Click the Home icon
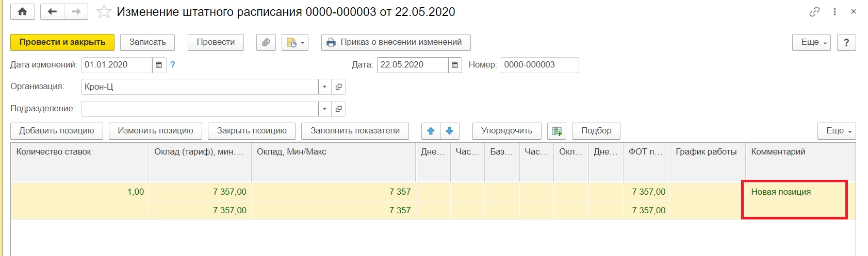Screen dimensions: 868x256 tap(22, 12)
